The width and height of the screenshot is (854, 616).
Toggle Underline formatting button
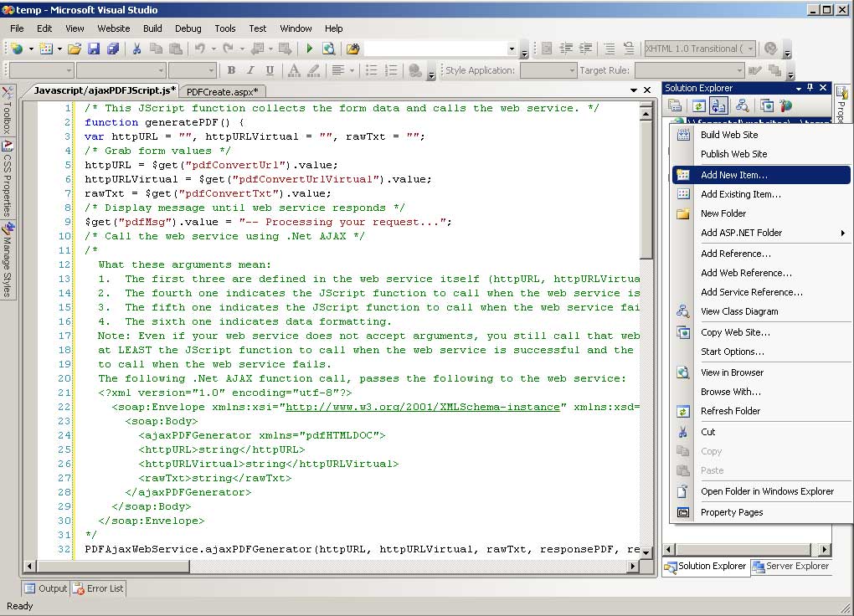[x=270, y=70]
